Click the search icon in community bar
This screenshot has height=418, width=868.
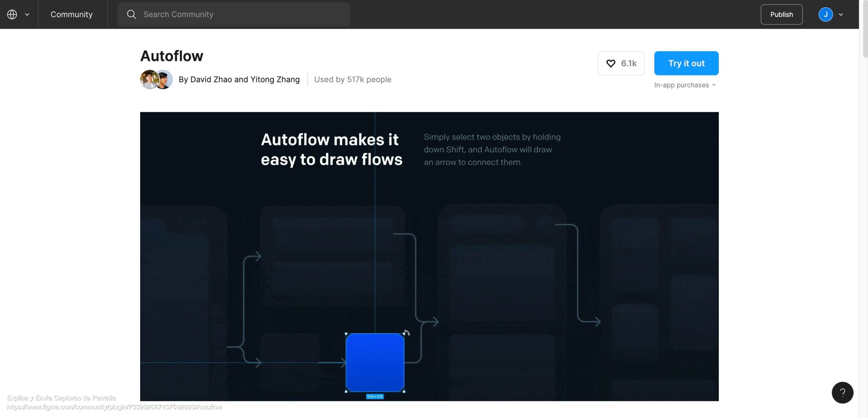pyautogui.click(x=131, y=14)
